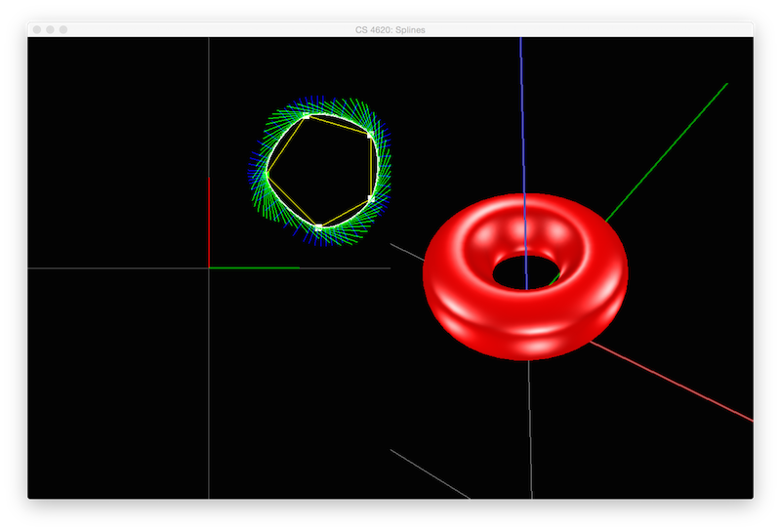Viewport: 781px width, 532px height.
Task: Minimize the Splines window
Action: 51,30
